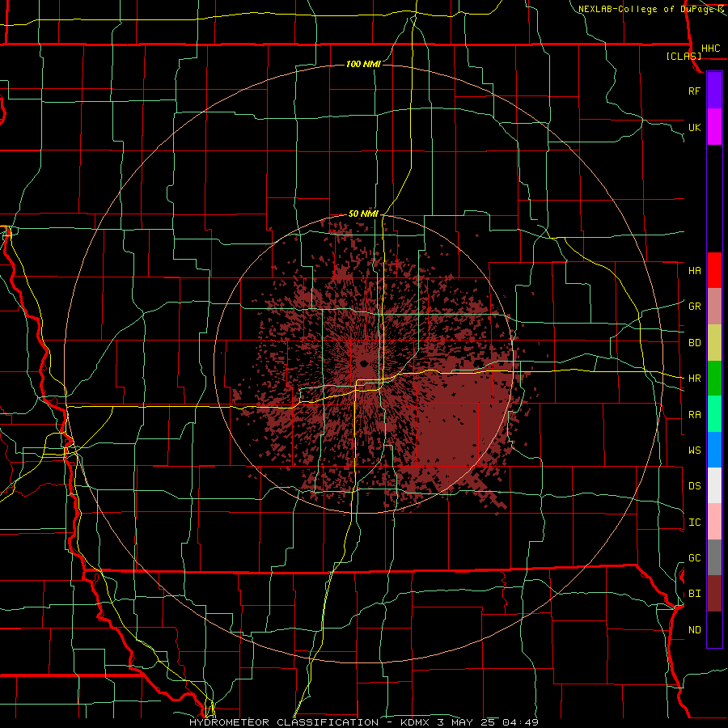Image resolution: width=728 pixels, height=728 pixels.
Task: Select the DS legend label
Action: click(x=694, y=486)
